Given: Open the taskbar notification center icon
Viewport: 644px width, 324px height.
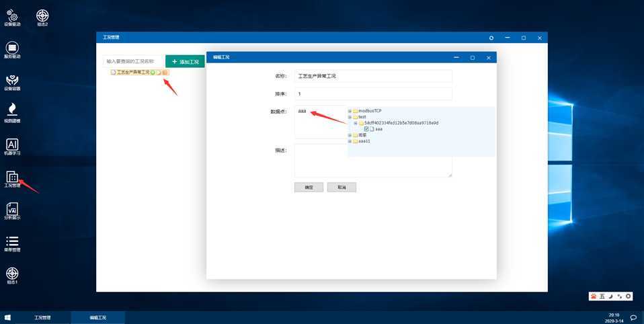Looking at the screenshot, I should coord(634,318).
